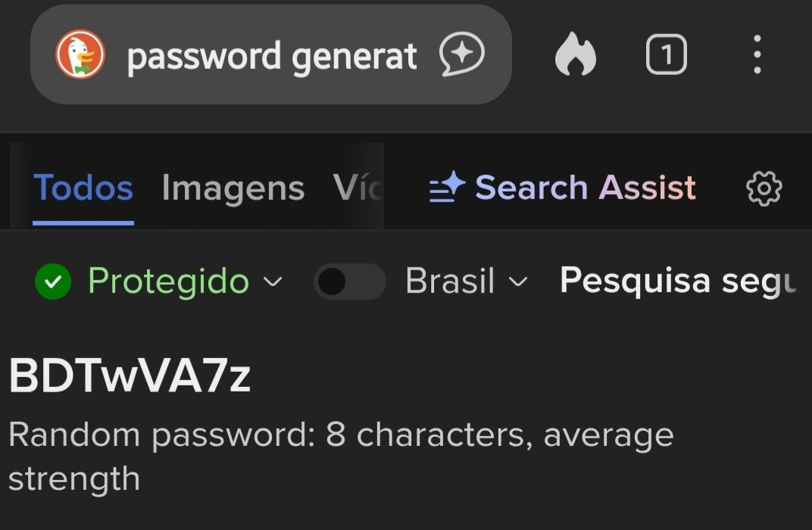812x530 pixels.
Task: Open the tab switcher showing 1 tab
Action: [666, 55]
